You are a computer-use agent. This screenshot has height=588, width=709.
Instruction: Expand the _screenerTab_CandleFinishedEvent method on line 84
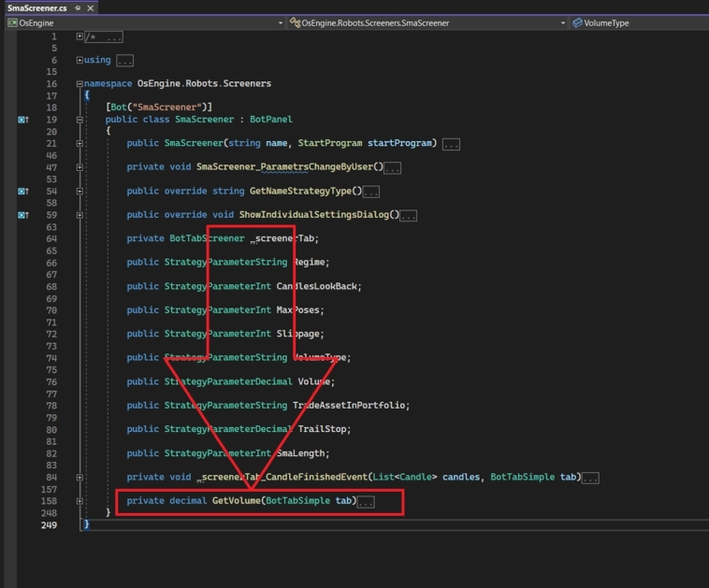tap(80, 478)
